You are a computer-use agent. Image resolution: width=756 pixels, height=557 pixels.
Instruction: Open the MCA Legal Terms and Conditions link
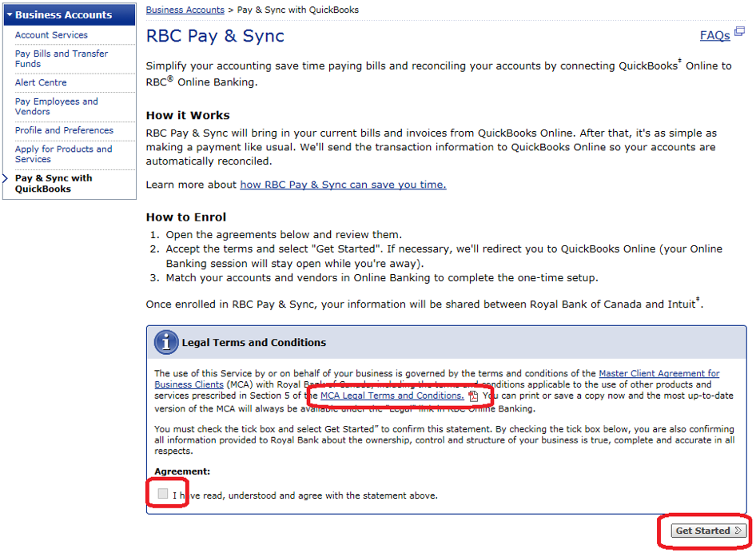tap(392, 396)
